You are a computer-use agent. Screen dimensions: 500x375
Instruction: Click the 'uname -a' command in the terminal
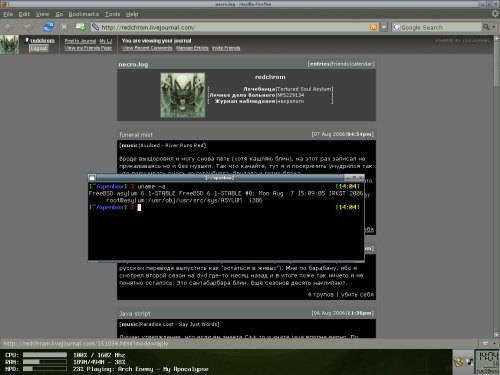coord(151,187)
